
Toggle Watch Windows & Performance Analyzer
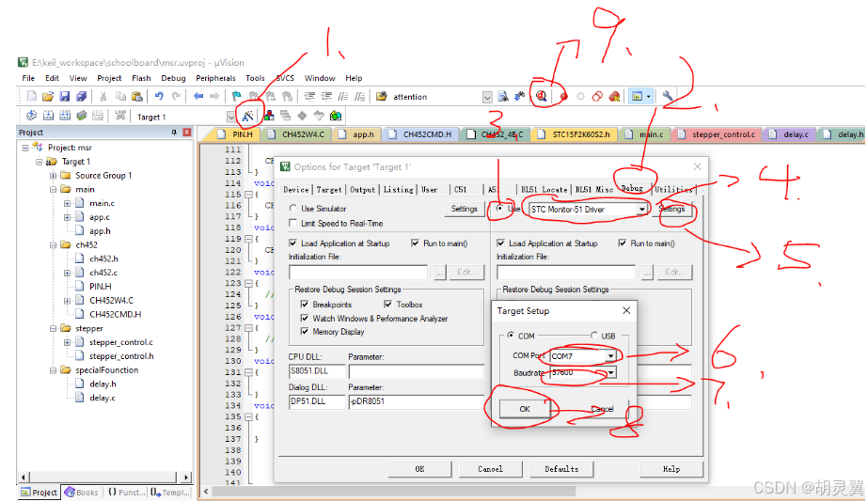(x=305, y=319)
